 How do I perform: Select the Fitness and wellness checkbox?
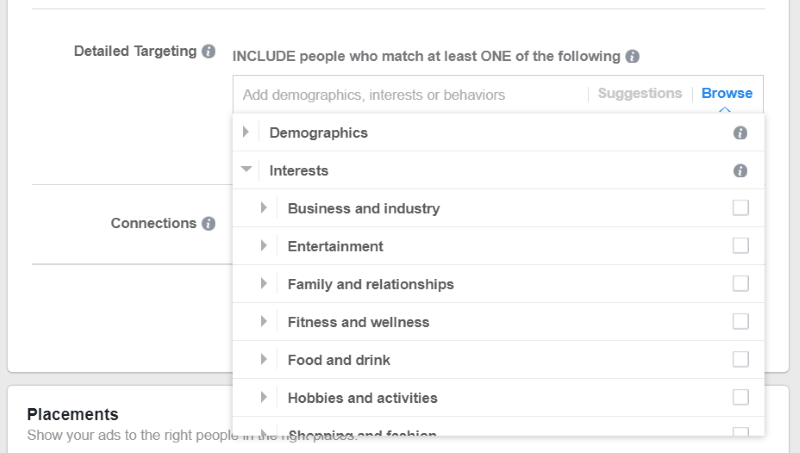pos(740,321)
